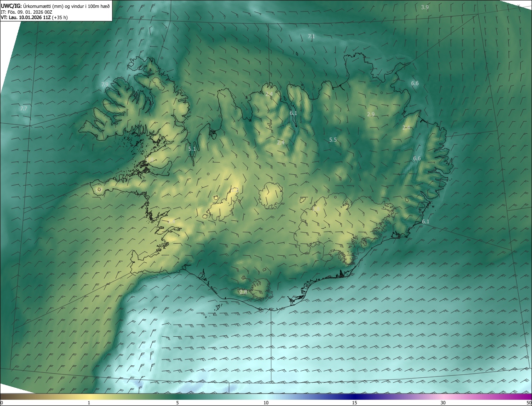Click the colorbar tick label 50
532x406 pixels.
pos(529,403)
